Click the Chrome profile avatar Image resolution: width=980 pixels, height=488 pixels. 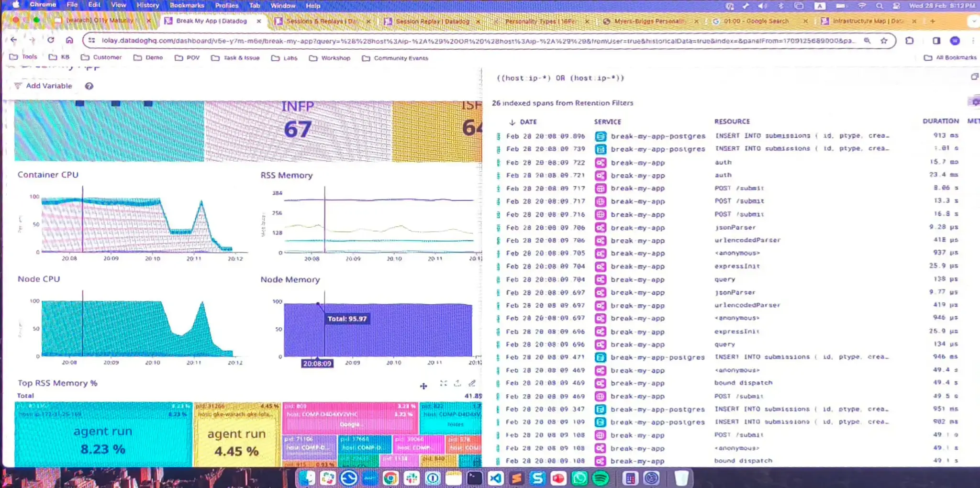click(x=955, y=41)
